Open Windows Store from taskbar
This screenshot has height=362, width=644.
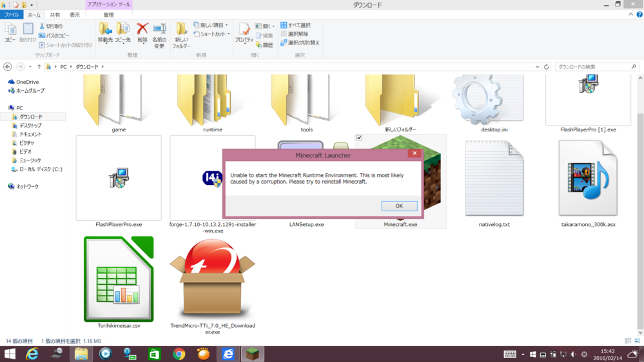(x=155, y=354)
